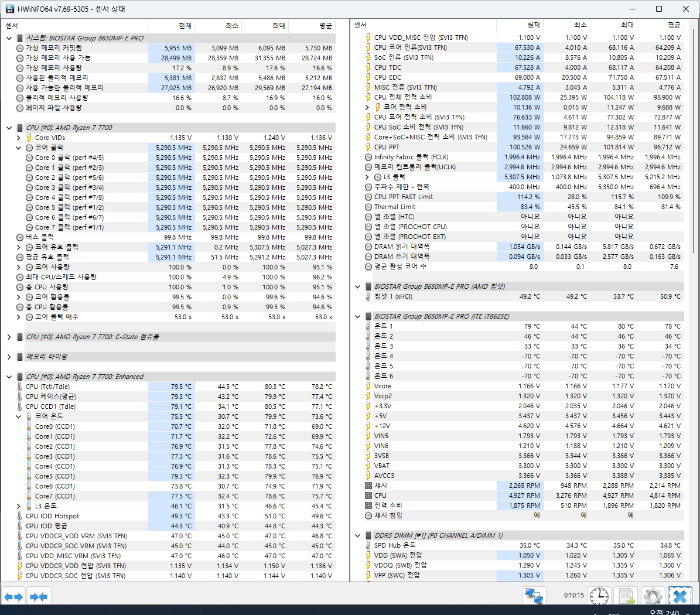The width and height of the screenshot is (700, 615).
Task: Click left panel 평균 column header
Action: [x=312, y=26]
